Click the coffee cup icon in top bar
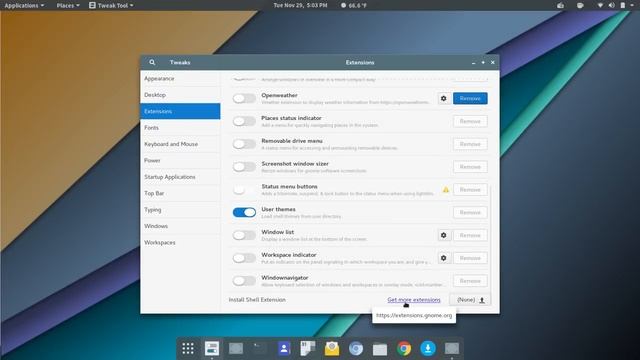Image resolution: width=640 pixels, height=360 pixels. pos(580,5)
